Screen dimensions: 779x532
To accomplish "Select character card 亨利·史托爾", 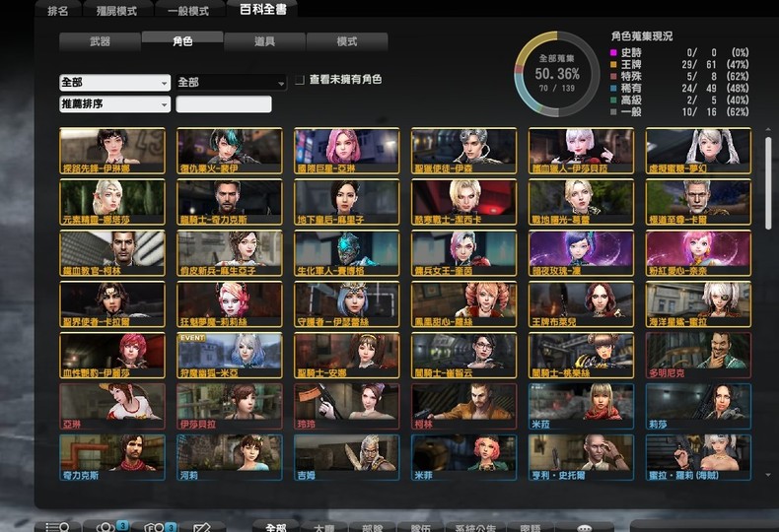I will click(581, 457).
